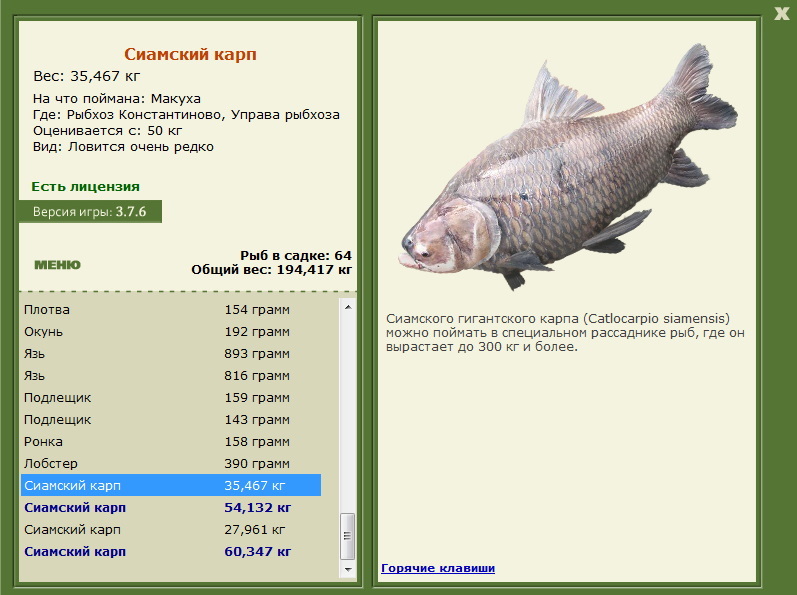Select the Лобстер 390 грамм row
Viewport: 797px width, 595px height.
(171, 463)
